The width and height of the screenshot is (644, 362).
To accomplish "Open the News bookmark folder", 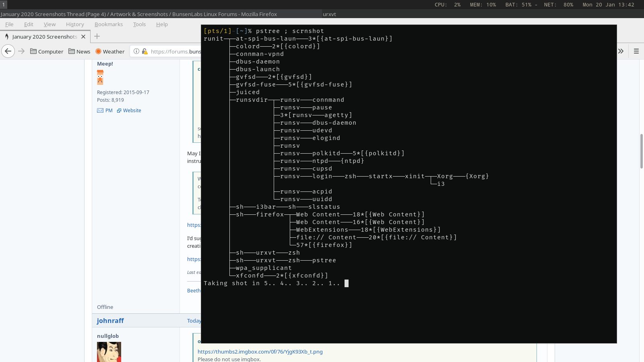I will coord(79,51).
